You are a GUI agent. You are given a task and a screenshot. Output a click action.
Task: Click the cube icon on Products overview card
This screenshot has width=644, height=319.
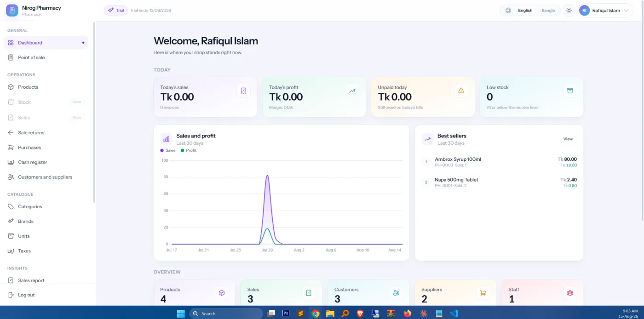point(222,293)
